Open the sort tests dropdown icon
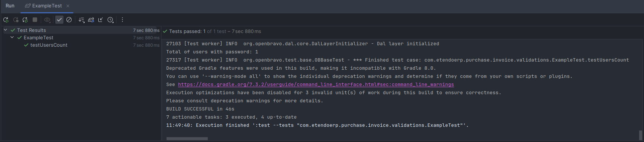This screenshot has height=142, width=644. [x=81, y=20]
